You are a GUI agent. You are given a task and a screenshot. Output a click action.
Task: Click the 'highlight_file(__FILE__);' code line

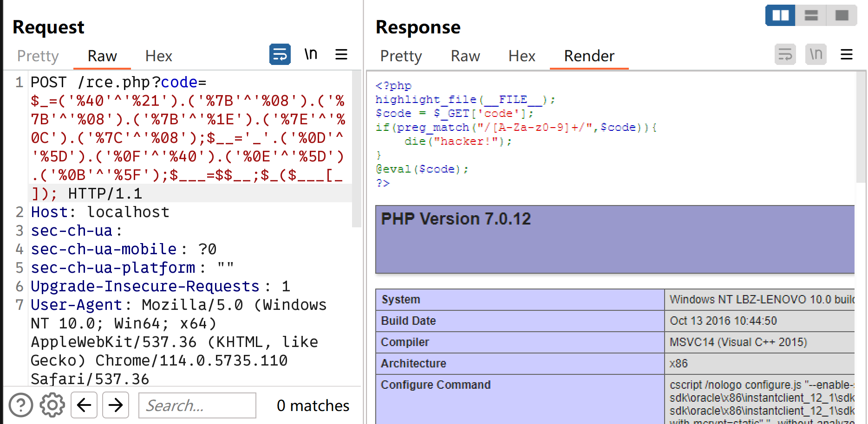tap(465, 100)
